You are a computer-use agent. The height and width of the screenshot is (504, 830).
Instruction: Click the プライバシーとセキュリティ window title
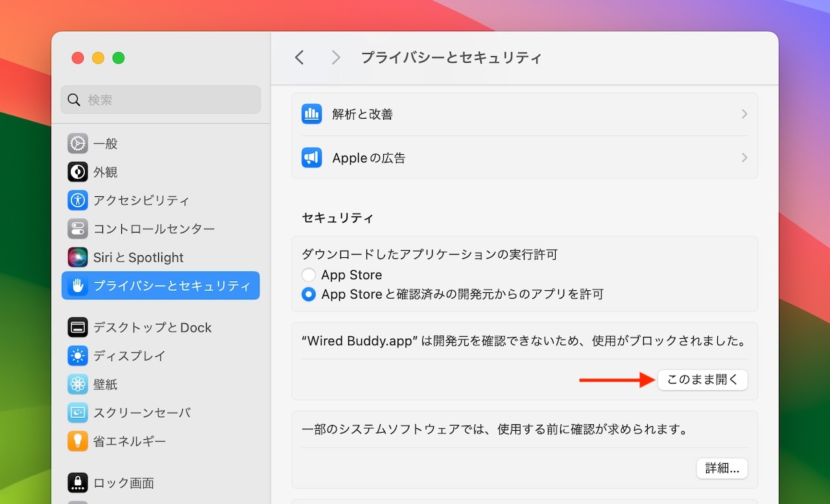pos(451,58)
